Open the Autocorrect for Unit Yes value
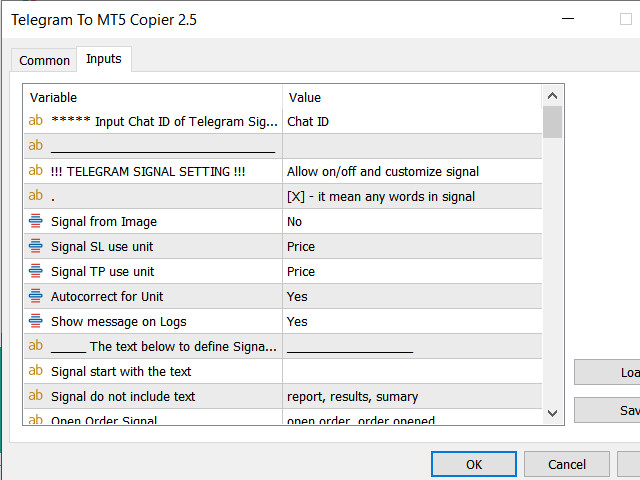 pos(412,296)
